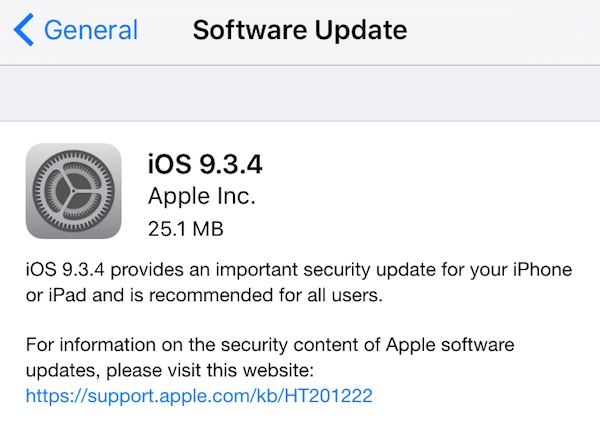Viewport: 600px width, 427px height.
Task: Click the line starting "For information on the security"
Action: pyautogui.click(x=270, y=345)
